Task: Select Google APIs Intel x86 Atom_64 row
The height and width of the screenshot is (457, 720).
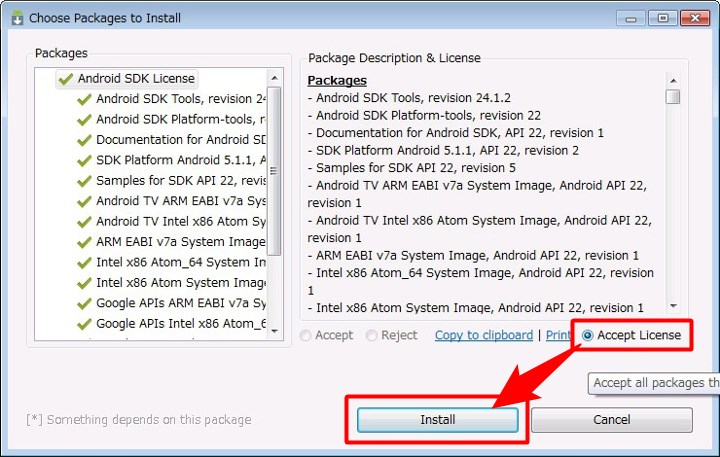Action: [171, 324]
